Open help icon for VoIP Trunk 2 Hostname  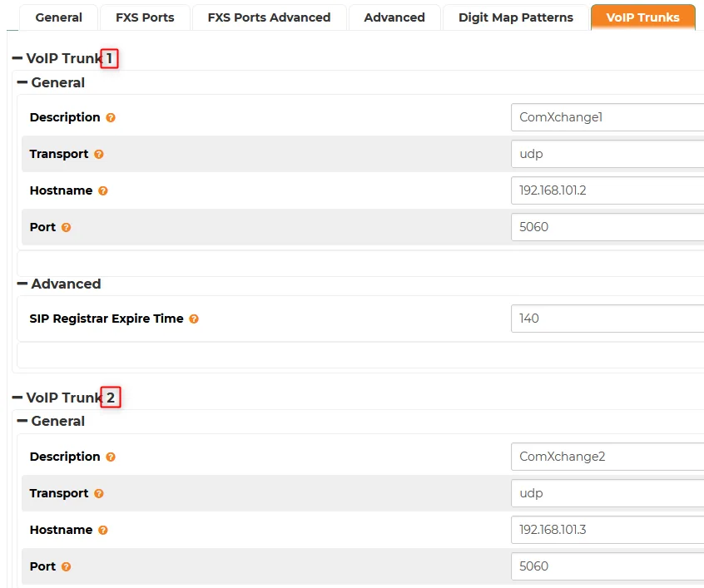[x=103, y=530]
